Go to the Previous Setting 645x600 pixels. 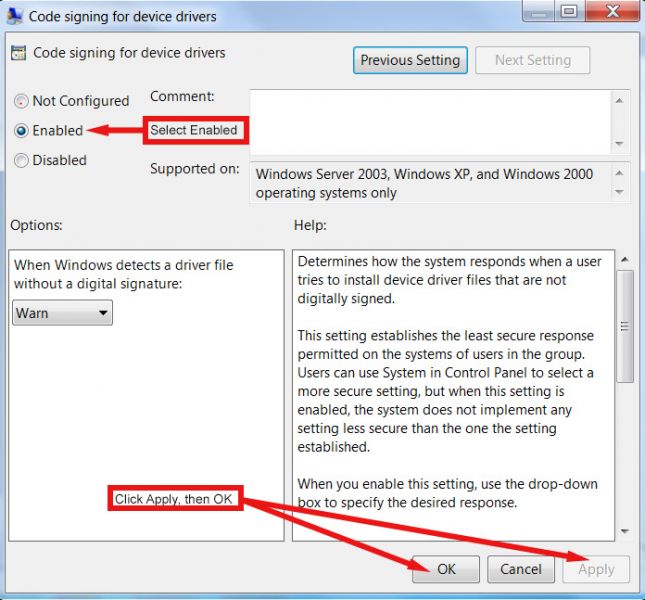pyautogui.click(x=410, y=60)
